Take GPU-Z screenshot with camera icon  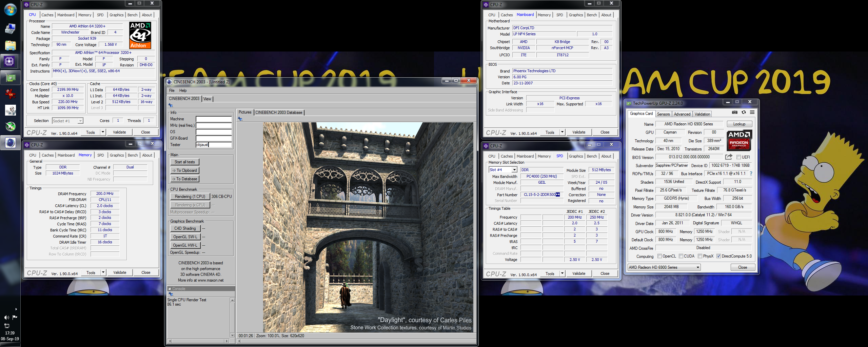(x=734, y=112)
